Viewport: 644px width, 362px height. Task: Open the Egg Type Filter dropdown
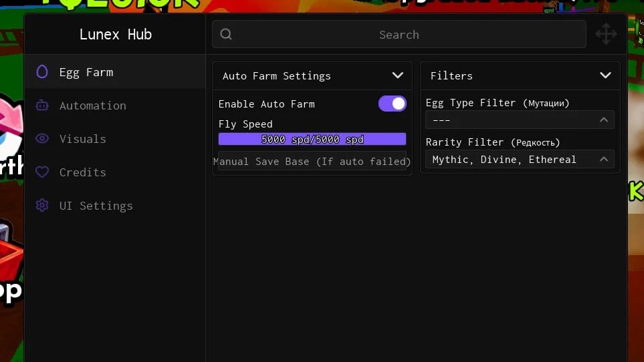pos(520,120)
